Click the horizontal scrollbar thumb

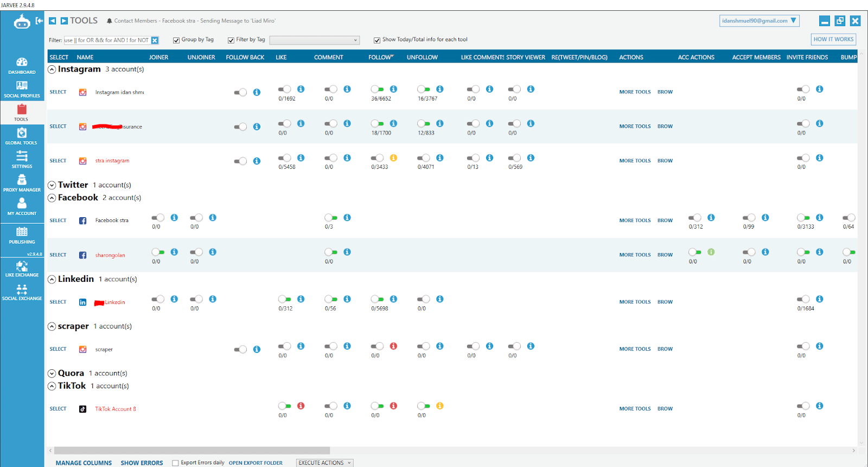[x=192, y=450]
